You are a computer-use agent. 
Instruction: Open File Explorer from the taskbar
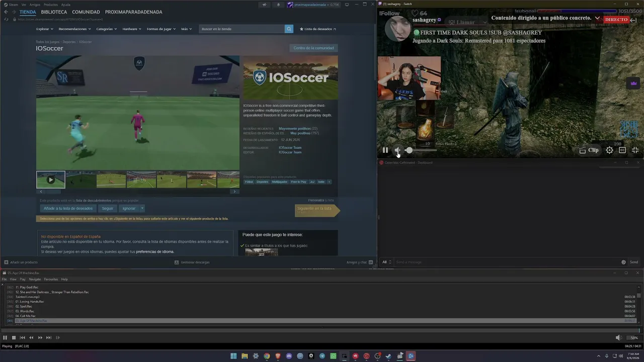(x=245, y=356)
